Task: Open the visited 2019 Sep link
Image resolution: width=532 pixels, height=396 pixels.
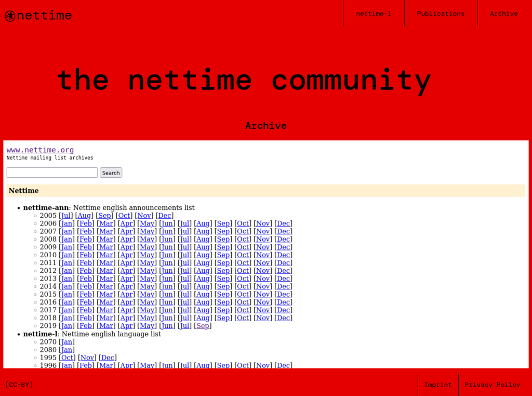Action: [203, 326]
